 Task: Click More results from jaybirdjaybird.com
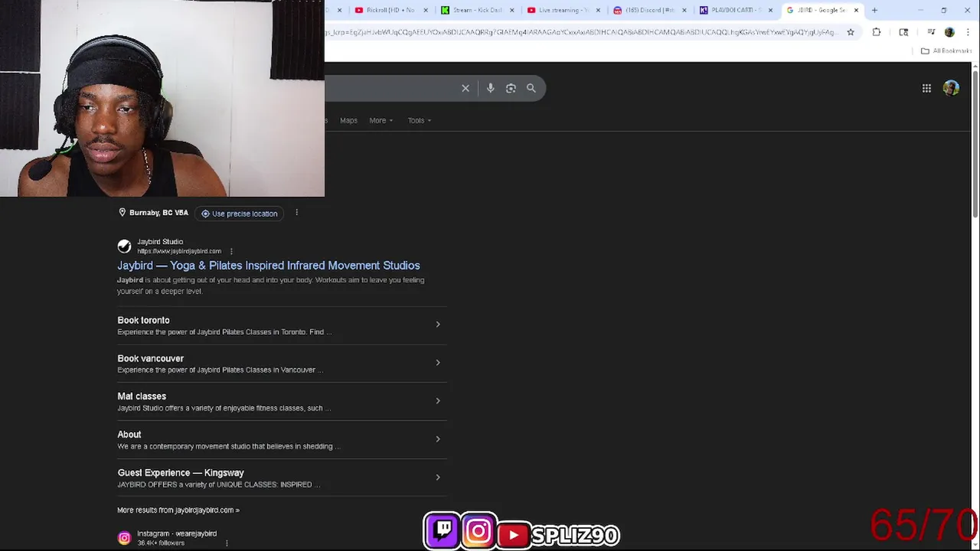pos(178,510)
